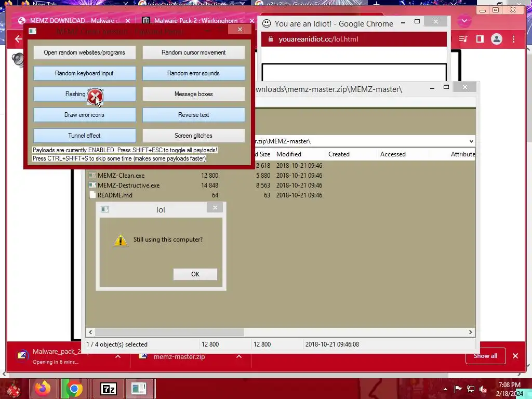Click network tray icon
Viewport: 532px width, 399px height.
pos(471,389)
